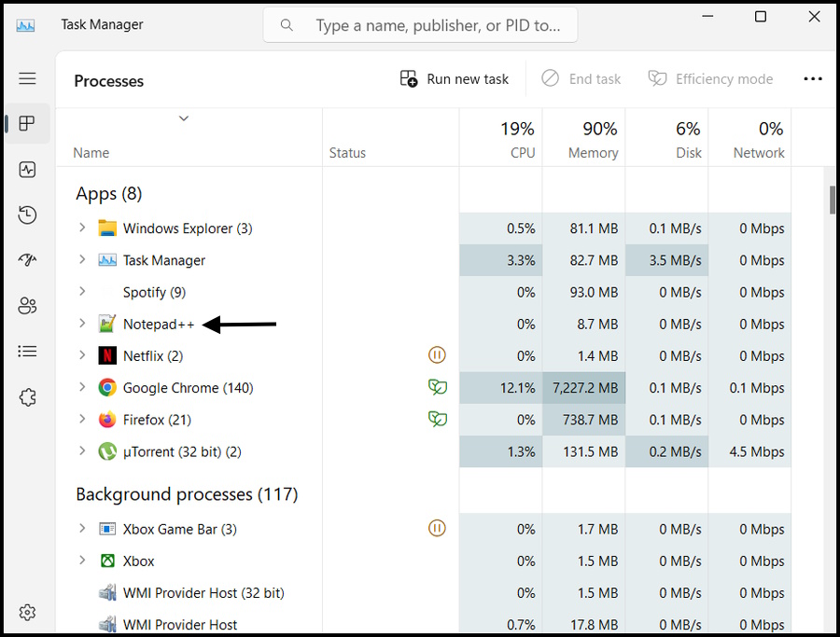840x637 pixels.
Task: Open the Startup apps page
Action: pyautogui.click(x=27, y=259)
